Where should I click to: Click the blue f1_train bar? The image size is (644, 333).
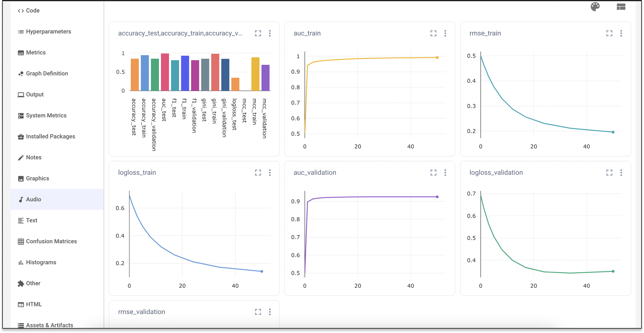[185, 73]
